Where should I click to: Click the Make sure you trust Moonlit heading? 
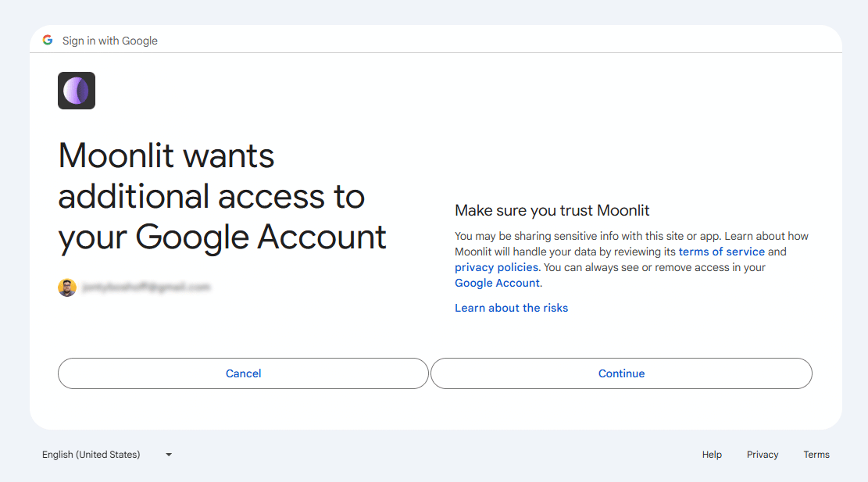[x=552, y=210]
